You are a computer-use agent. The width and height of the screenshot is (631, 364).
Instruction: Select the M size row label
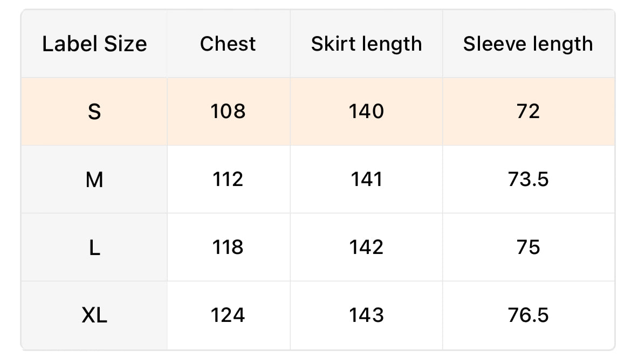point(94,180)
